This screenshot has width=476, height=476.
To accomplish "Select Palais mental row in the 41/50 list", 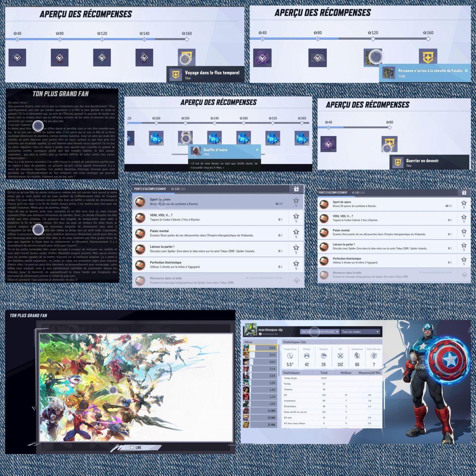I will click(217, 233).
